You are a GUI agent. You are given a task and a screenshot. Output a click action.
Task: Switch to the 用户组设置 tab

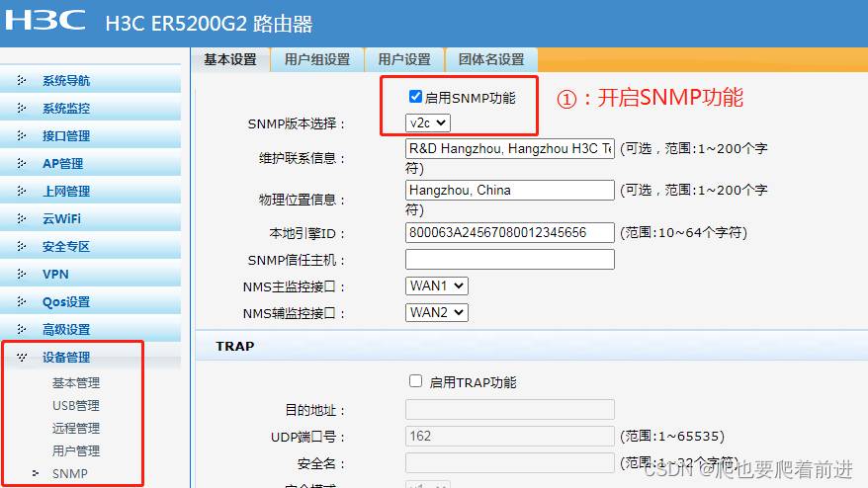(x=317, y=59)
